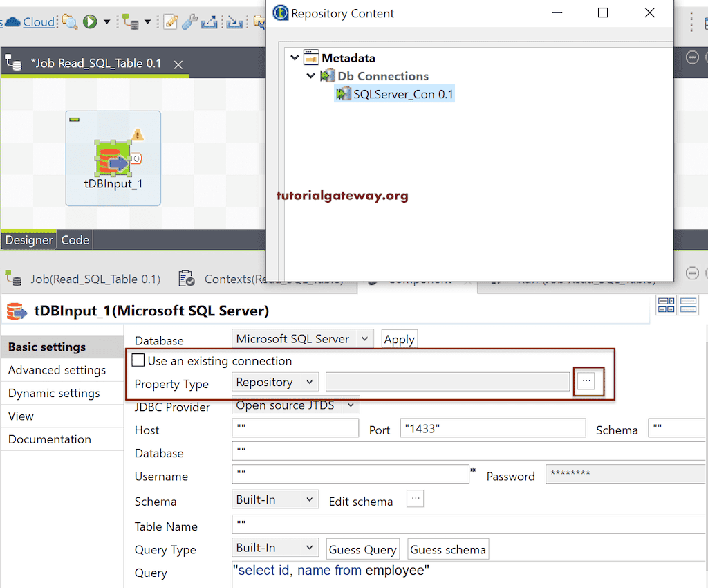
Task: Open the Zoom/search tool in the toolbar
Action: click(70, 21)
